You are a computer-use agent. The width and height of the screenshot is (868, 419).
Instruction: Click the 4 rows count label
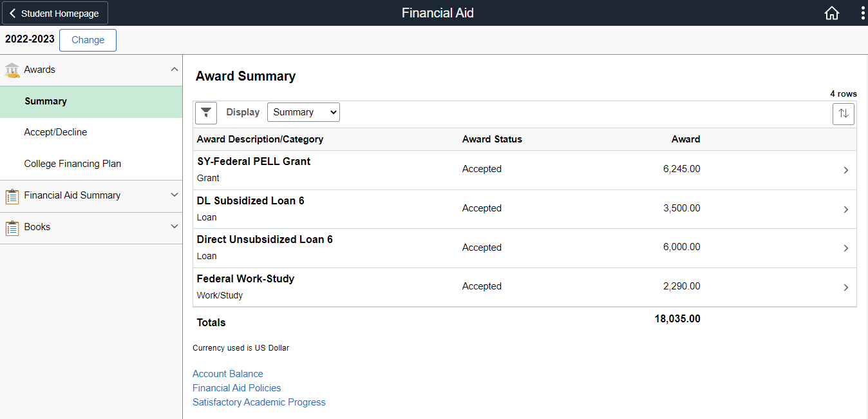pyautogui.click(x=844, y=94)
